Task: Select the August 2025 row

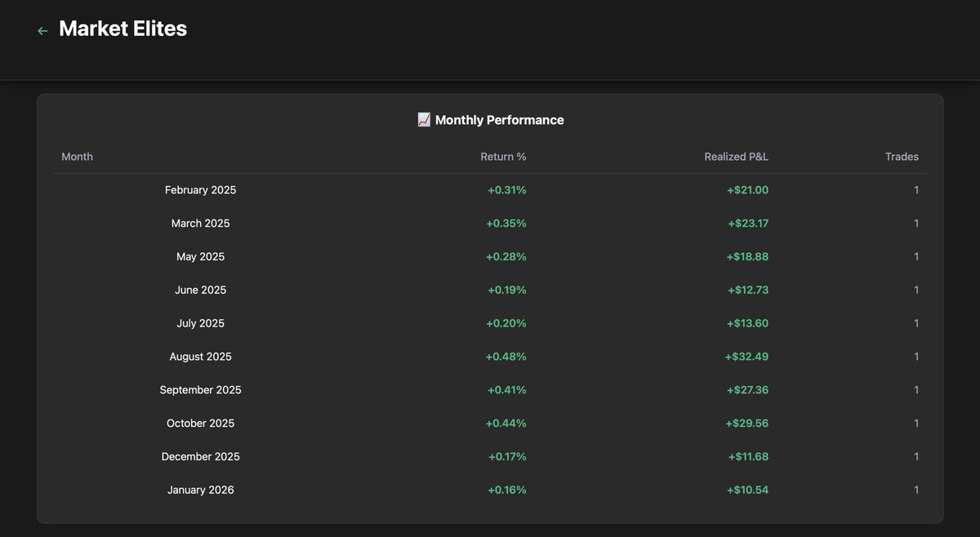Action: [x=490, y=357]
